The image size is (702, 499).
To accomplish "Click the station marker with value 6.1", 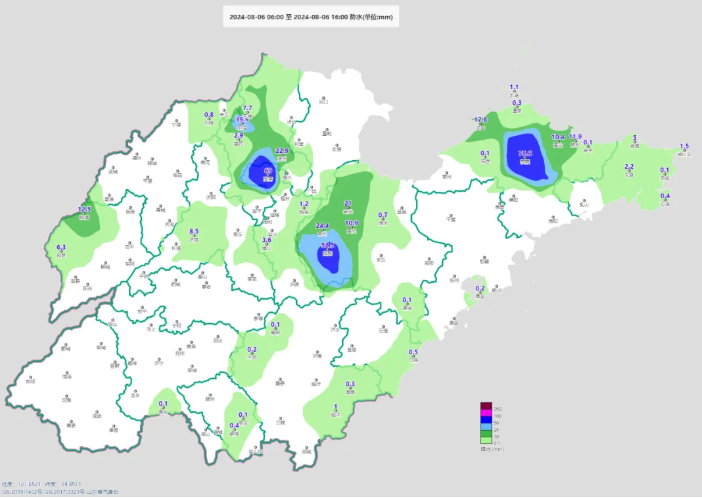I will pos(61,252).
